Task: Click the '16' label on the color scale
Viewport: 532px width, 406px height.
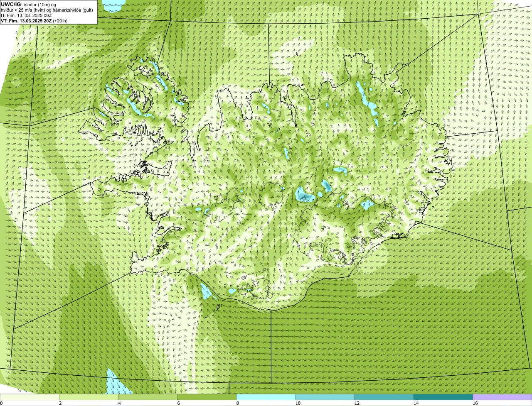Action: click(x=475, y=403)
